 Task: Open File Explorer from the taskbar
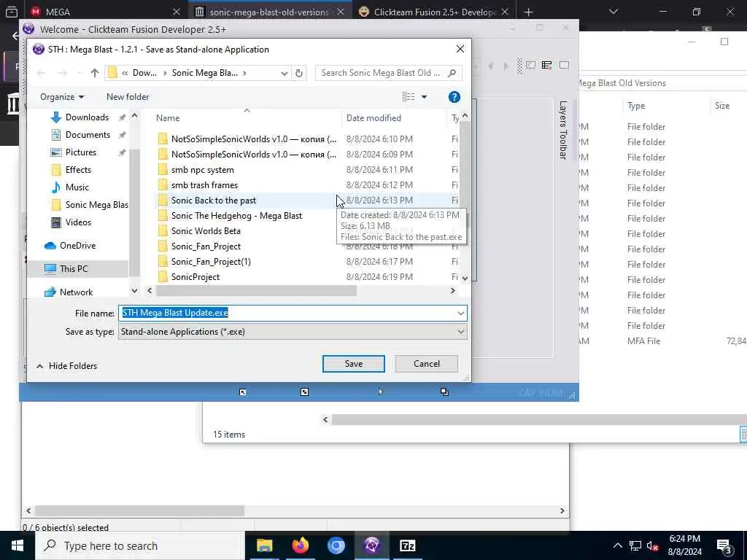[x=264, y=545]
